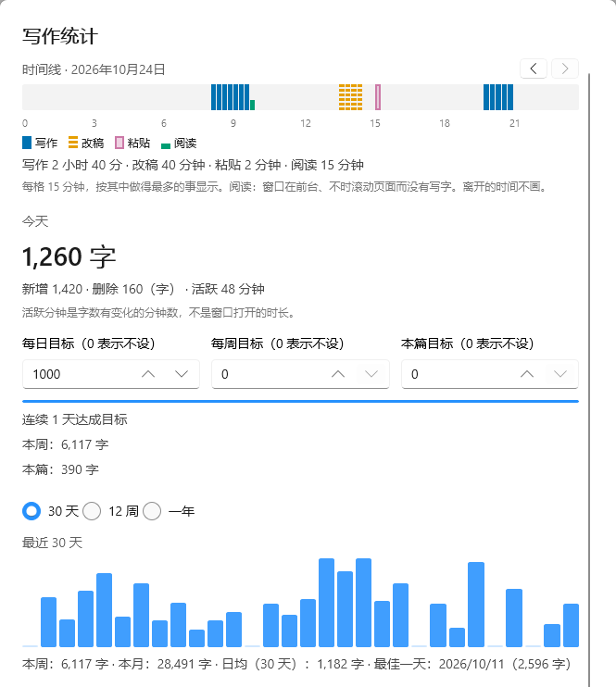Increase the weekly goal (每周目标) value
This screenshot has width=616, height=687.
pos(338,374)
